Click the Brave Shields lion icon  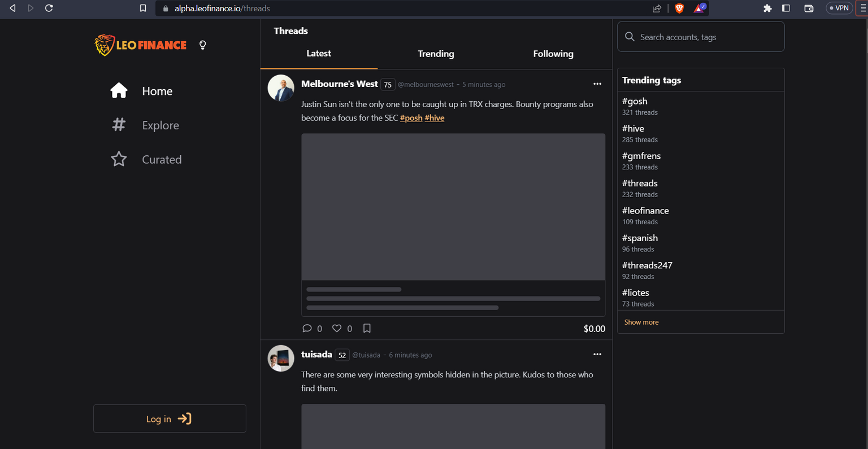679,8
